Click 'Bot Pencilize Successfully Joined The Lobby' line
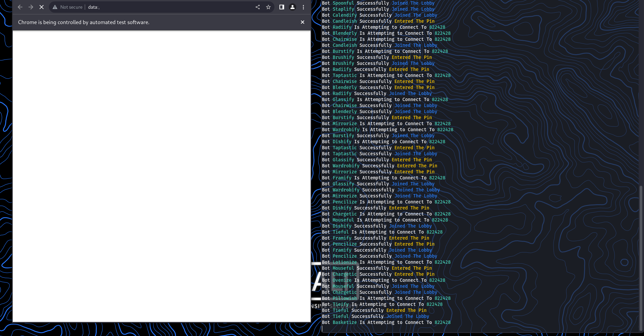The image size is (644, 336). pyautogui.click(x=380, y=256)
